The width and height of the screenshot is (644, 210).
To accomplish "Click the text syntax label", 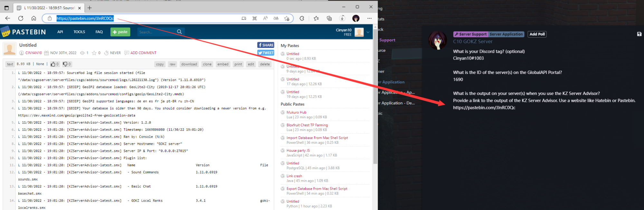I will coord(10,64).
